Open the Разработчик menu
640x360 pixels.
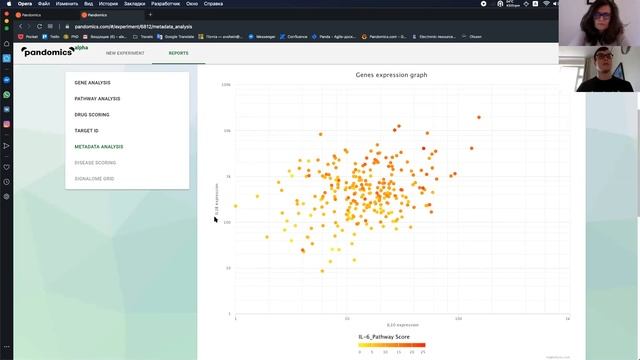165,4
